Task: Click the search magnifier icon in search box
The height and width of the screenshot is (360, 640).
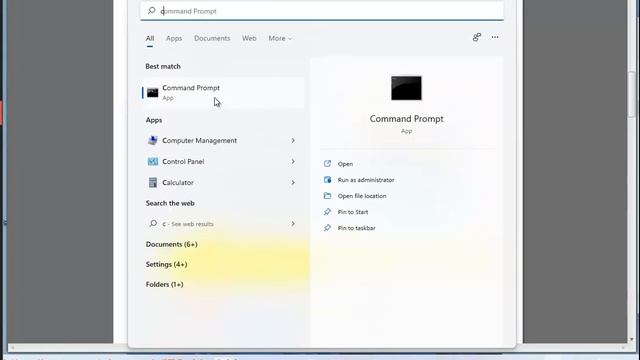Action: pos(151,11)
